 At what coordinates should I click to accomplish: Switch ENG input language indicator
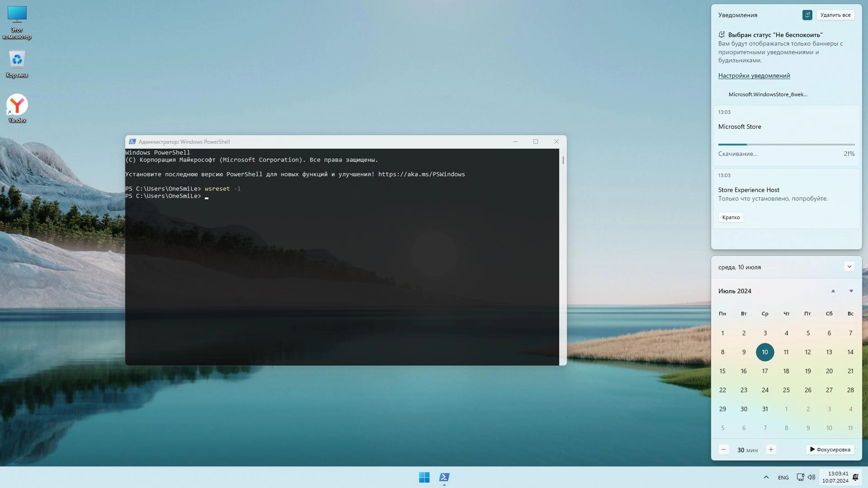[x=783, y=478]
